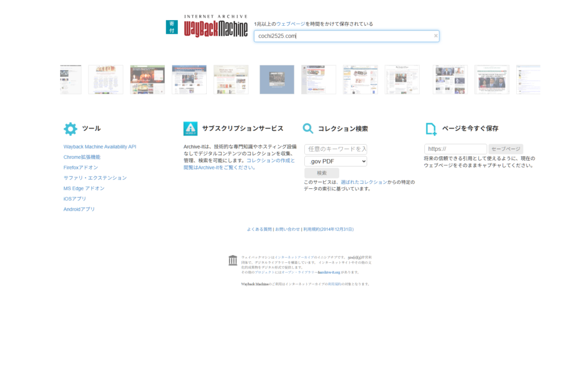Open the 選ばれたコレクション link
The image size is (588, 392).
point(363,182)
